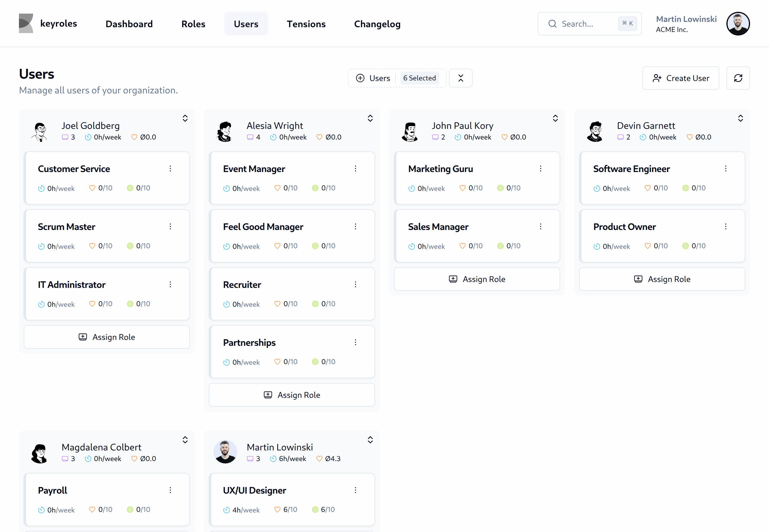Screen dimensions: 769x532
Task: Open options menu for Customer Service role
Action: pos(170,168)
